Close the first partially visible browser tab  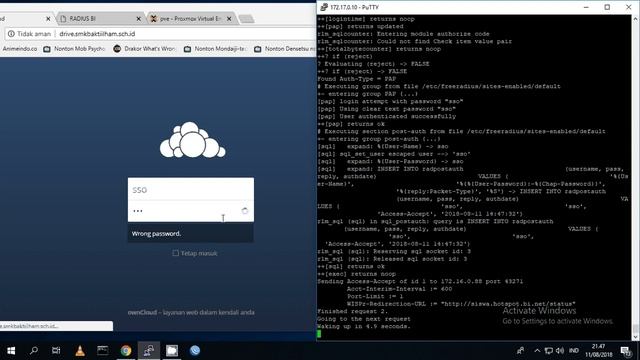click(x=48, y=19)
